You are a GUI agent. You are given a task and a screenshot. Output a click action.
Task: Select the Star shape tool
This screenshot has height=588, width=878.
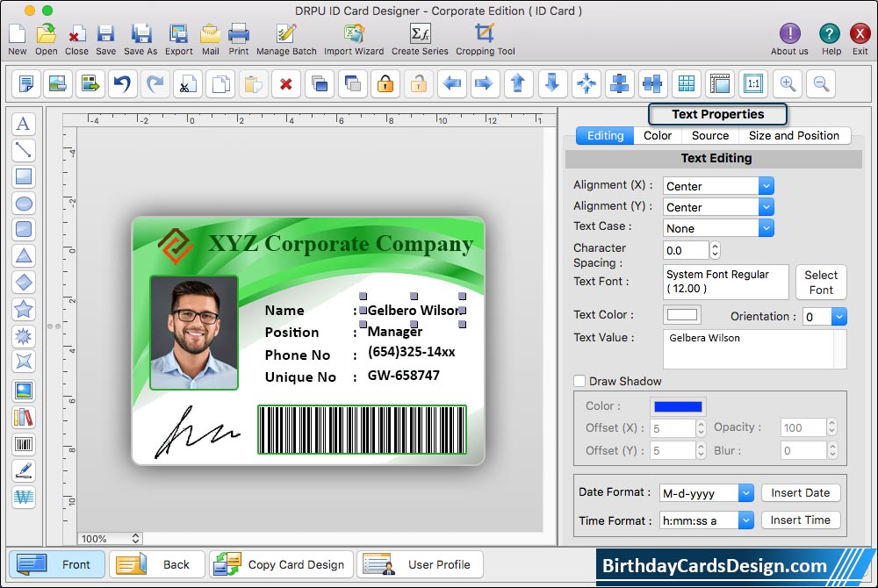pyautogui.click(x=24, y=309)
